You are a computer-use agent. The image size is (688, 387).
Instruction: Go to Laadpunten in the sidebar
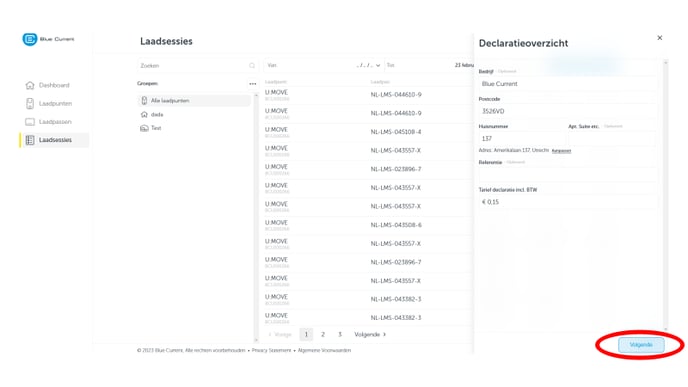55,104
